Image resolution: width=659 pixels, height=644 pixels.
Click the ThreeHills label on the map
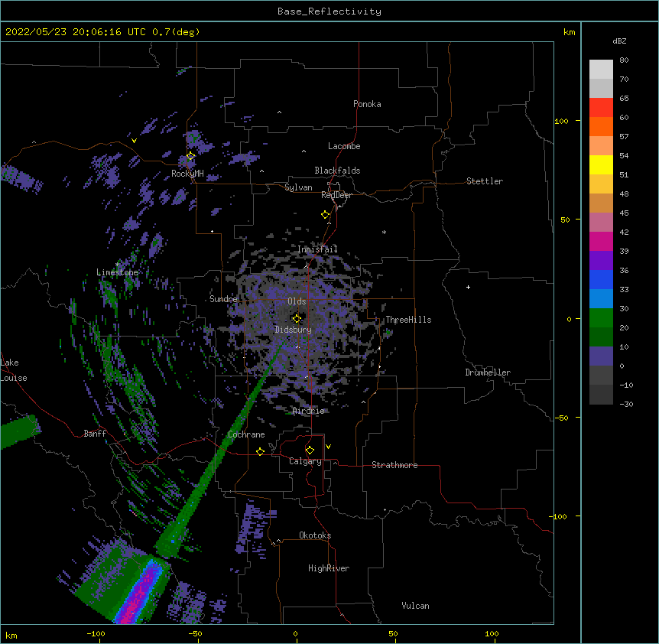408,320
